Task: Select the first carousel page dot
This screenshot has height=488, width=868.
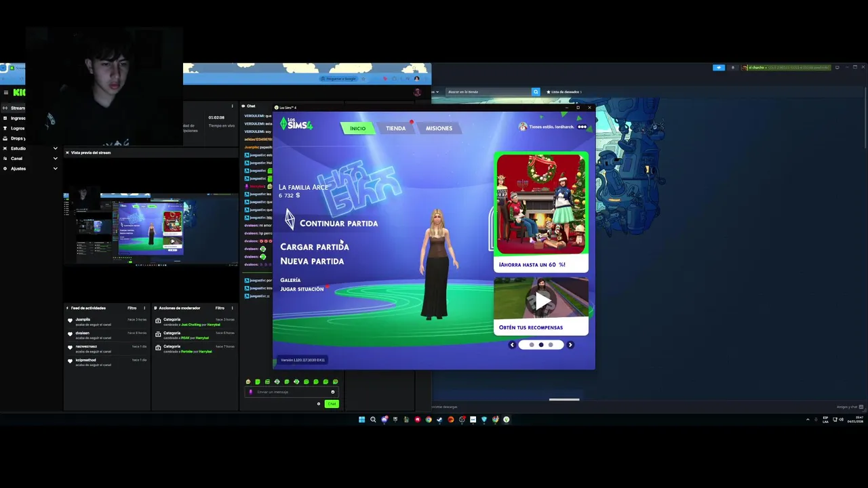Action: pyautogui.click(x=532, y=345)
